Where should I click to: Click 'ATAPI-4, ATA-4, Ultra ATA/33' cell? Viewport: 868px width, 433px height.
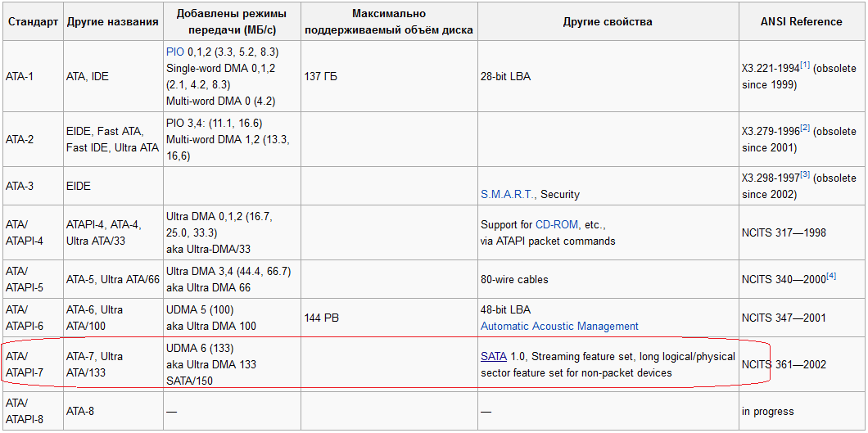(x=113, y=232)
